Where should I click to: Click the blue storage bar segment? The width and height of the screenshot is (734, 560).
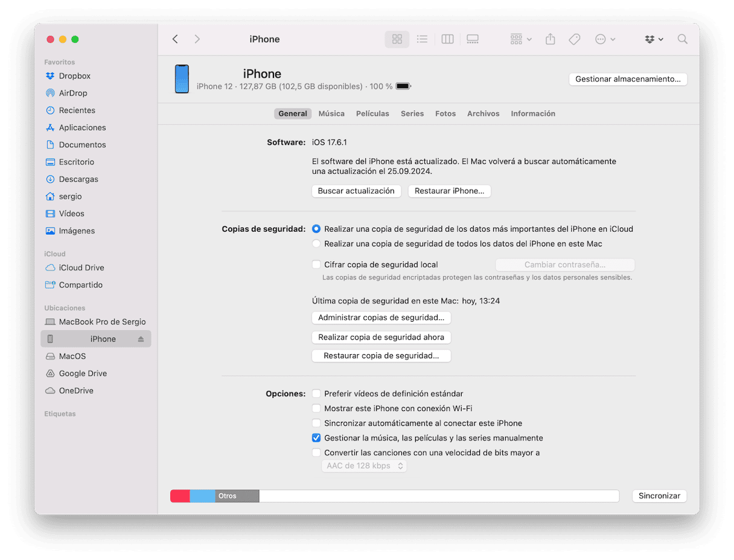click(x=203, y=496)
